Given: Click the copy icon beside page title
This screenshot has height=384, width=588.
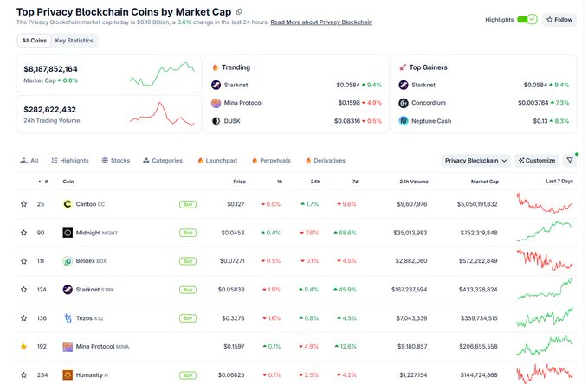Looking at the screenshot, I should [x=239, y=12].
